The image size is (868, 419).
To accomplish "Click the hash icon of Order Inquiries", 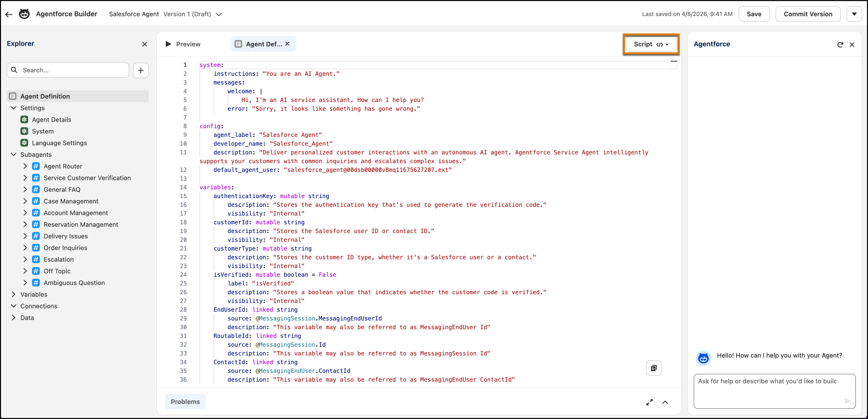I will pyautogui.click(x=36, y=247).
